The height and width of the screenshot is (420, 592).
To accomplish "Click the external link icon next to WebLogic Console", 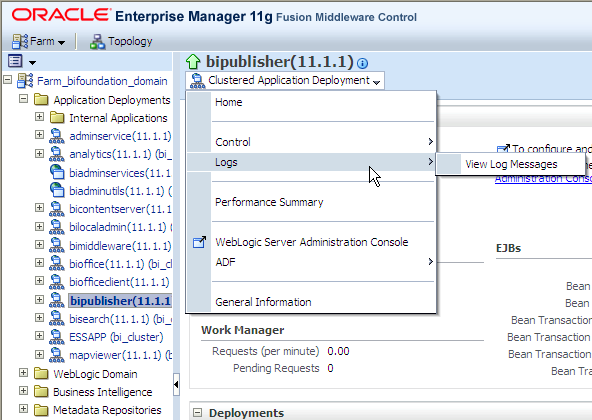I will 199,242.
